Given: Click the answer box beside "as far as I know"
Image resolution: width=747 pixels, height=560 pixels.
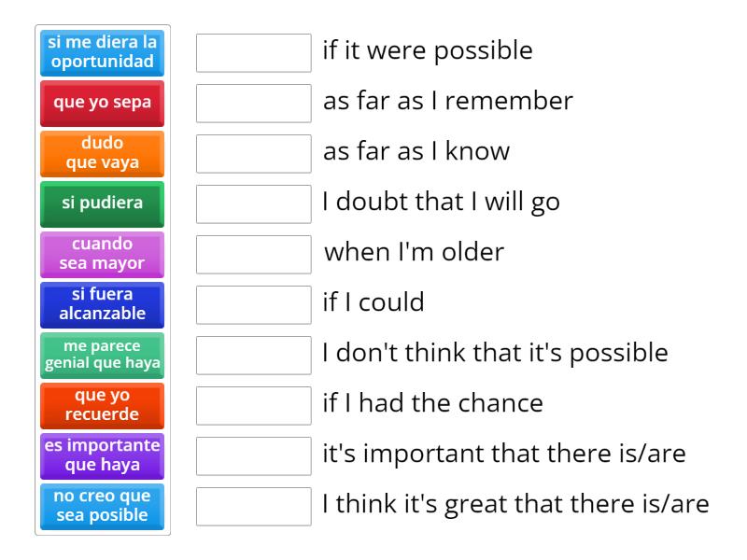Looking at the screenshot, I should pos(253,153).
